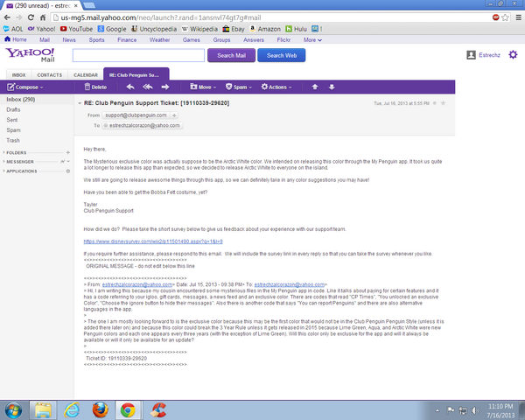Select the RE: Club Penguin Su... tab
Screen dimensions: 525x420
coord(136,74)
